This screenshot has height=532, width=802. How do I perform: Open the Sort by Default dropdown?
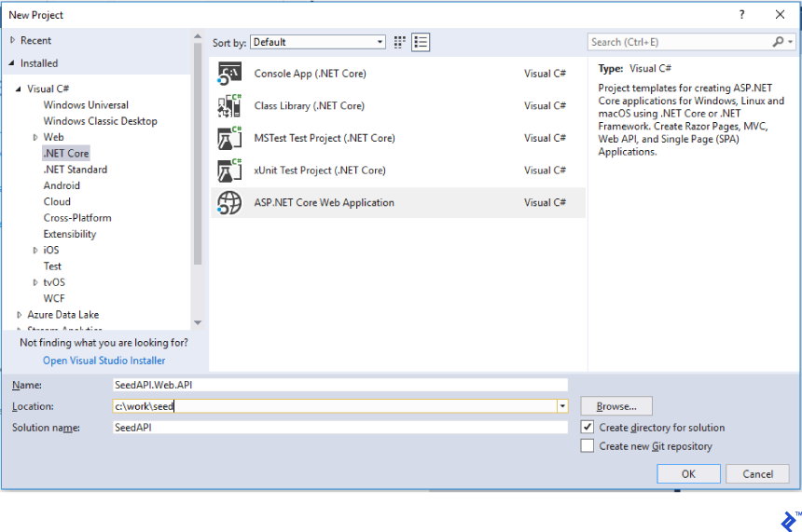click(318, 42)
